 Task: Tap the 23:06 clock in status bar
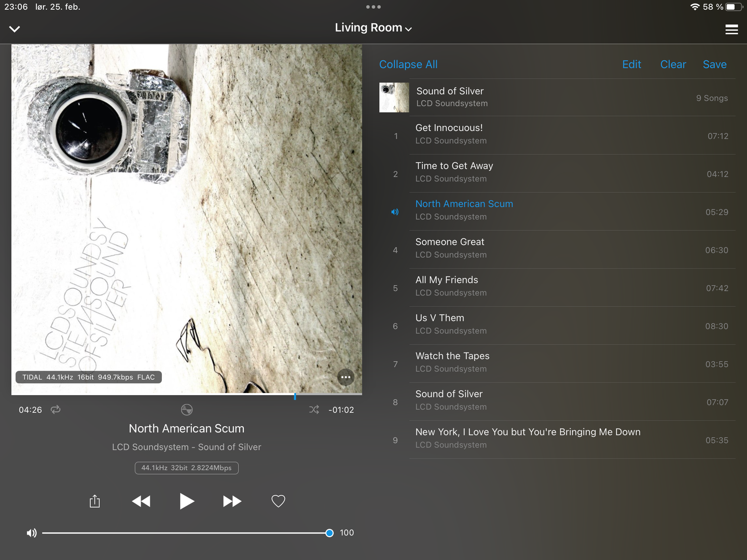pos(16,7)
